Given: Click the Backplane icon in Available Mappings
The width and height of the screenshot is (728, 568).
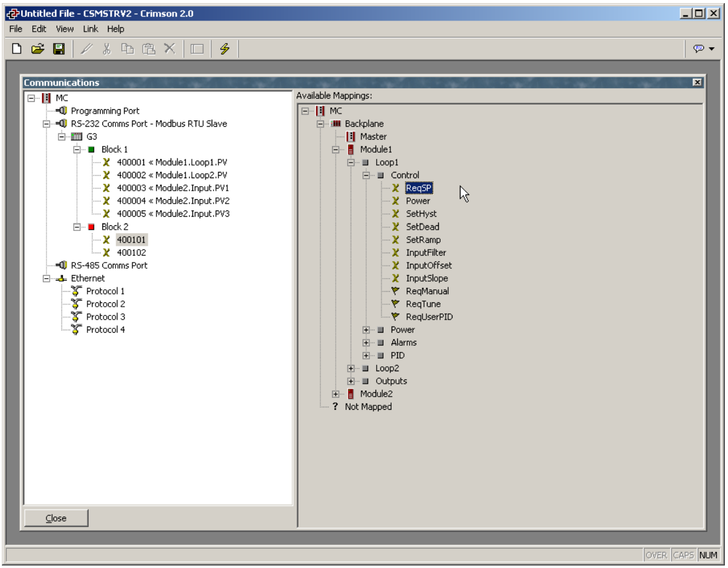Looking at the screenshot, I should [x=336, y=124].
